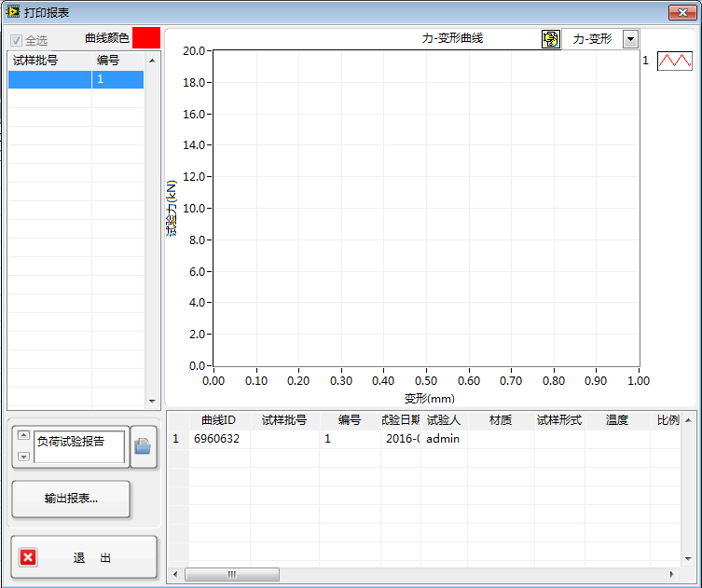This screenshot has height=588, width=702.
Task: Click the 退出 button
Action: [84, 557]
